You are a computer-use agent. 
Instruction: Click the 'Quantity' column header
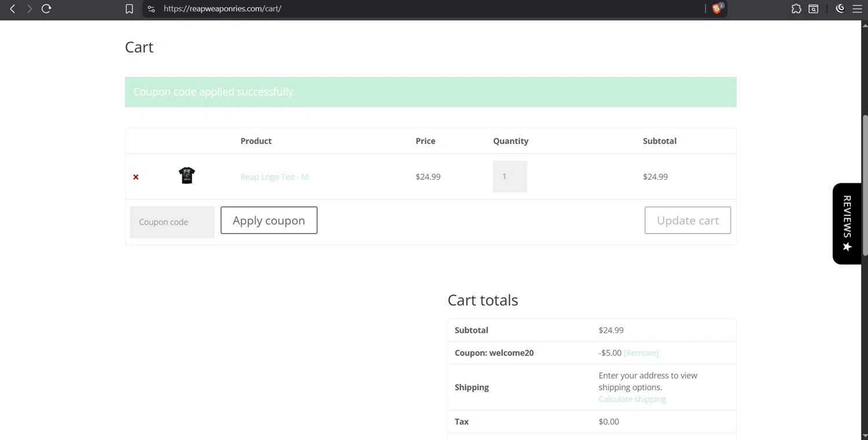(x=510, y=141)
